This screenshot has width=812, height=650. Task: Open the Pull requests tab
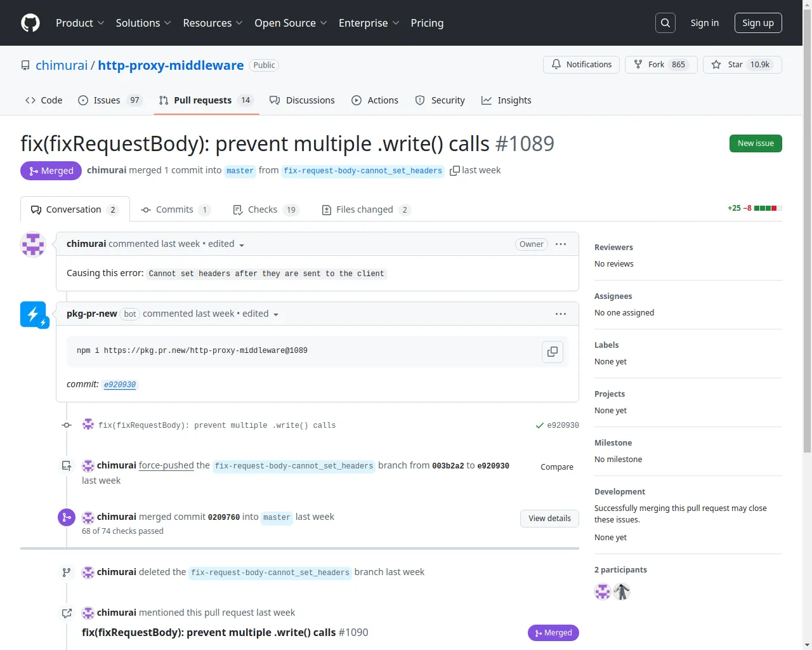(206, 100)
